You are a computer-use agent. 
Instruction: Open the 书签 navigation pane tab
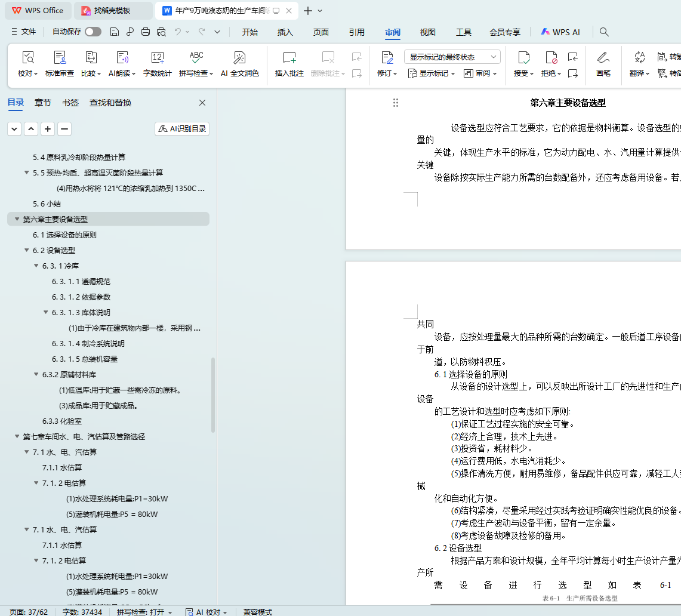tap(70, 103)
